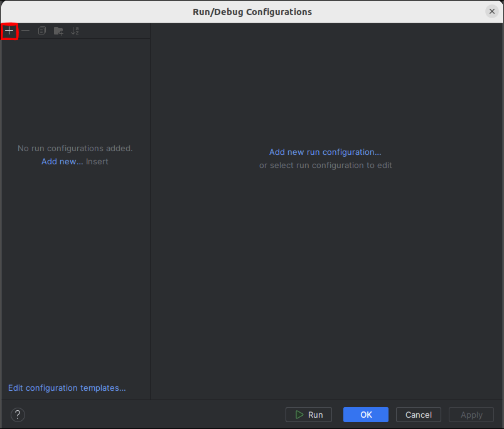The image size is (504, 429).
Task: Click the Copy Configuration icon
Action: [x=42, y=31]
